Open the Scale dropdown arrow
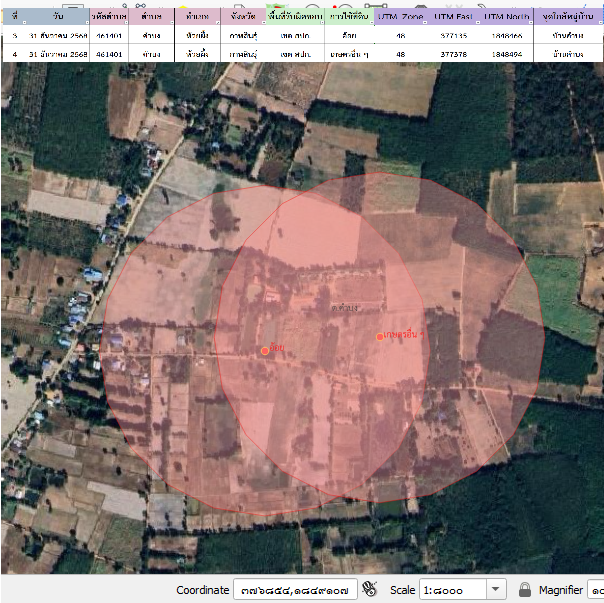 496,590
